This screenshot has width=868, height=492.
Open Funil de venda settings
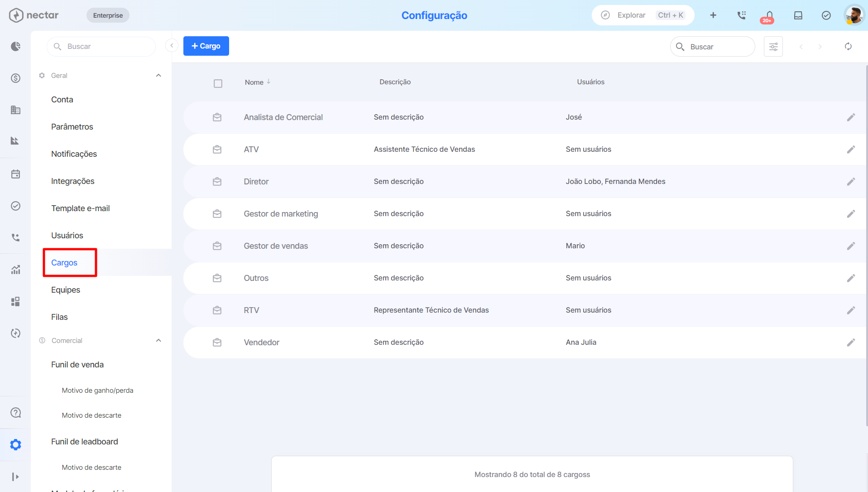(x=77, y=365)
